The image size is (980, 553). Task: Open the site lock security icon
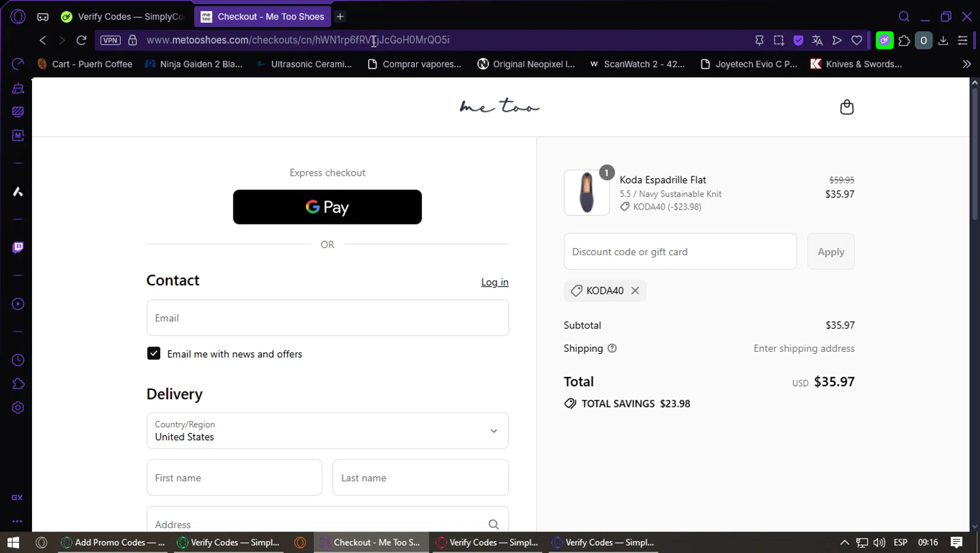(133, 40)
